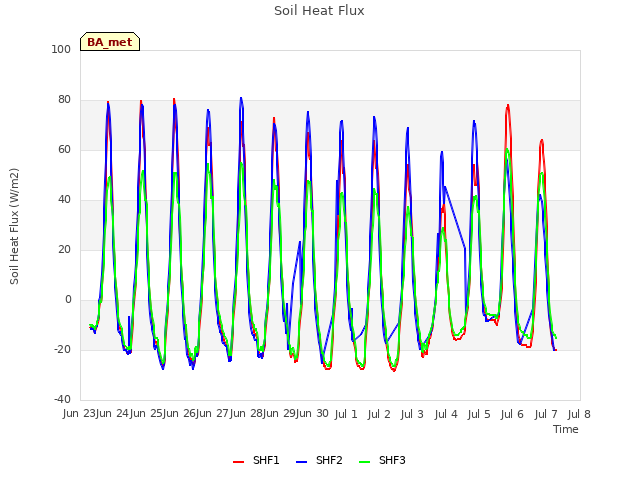
Task: Click the Jun 24 x-axis tick label
Action: (112, 414)
